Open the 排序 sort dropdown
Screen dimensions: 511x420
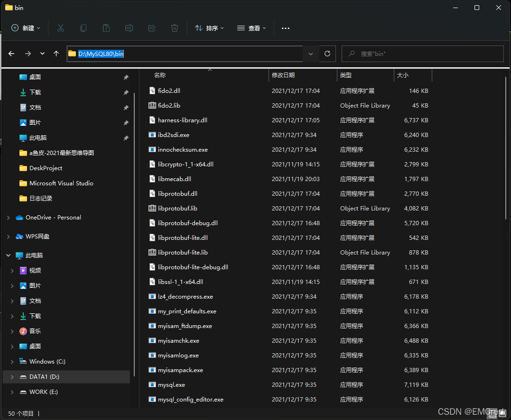[209, 28]
